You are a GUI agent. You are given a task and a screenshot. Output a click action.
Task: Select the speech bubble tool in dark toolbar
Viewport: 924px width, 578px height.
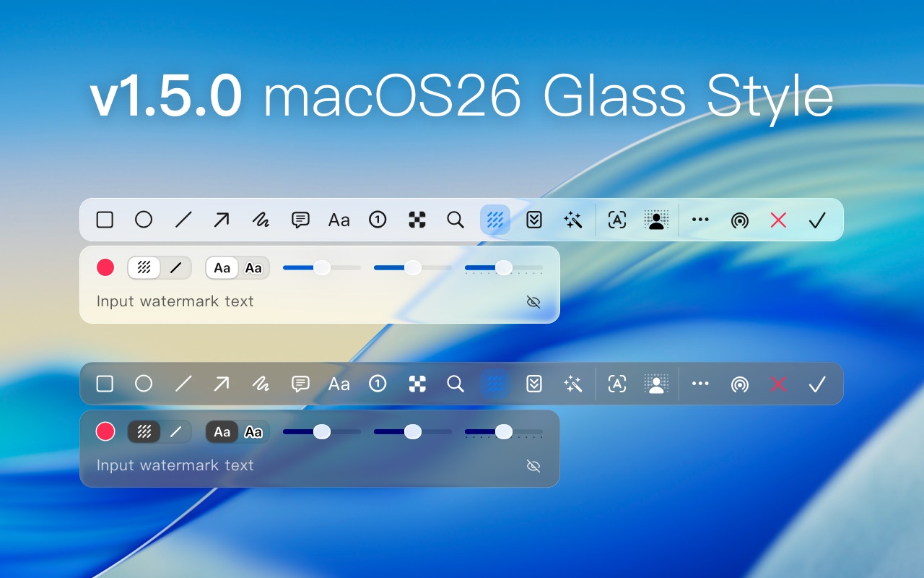300,384
